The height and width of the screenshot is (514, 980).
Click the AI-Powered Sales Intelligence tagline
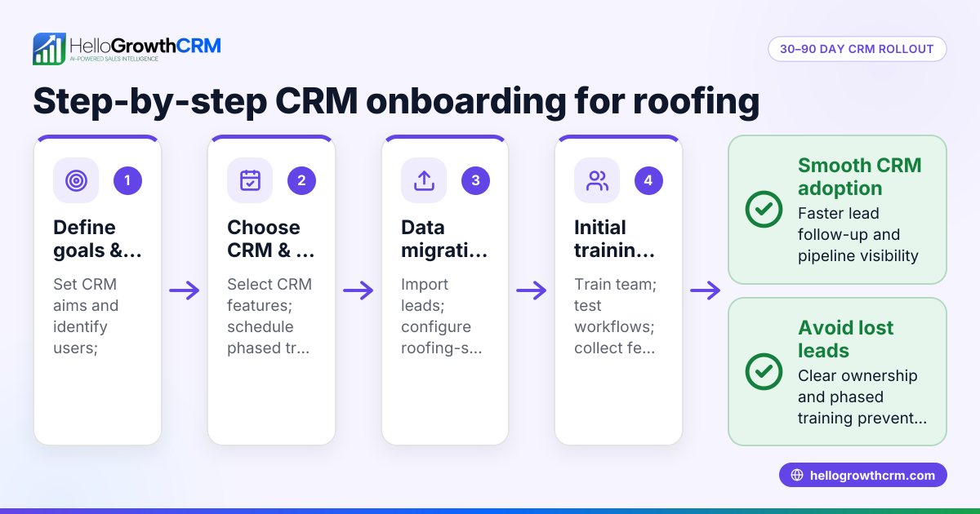(114, 60)
